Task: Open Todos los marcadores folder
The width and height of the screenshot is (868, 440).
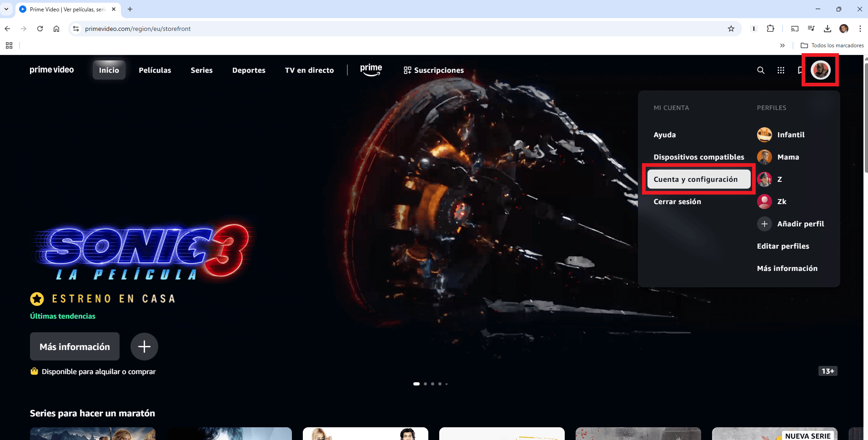Action: 832,45
